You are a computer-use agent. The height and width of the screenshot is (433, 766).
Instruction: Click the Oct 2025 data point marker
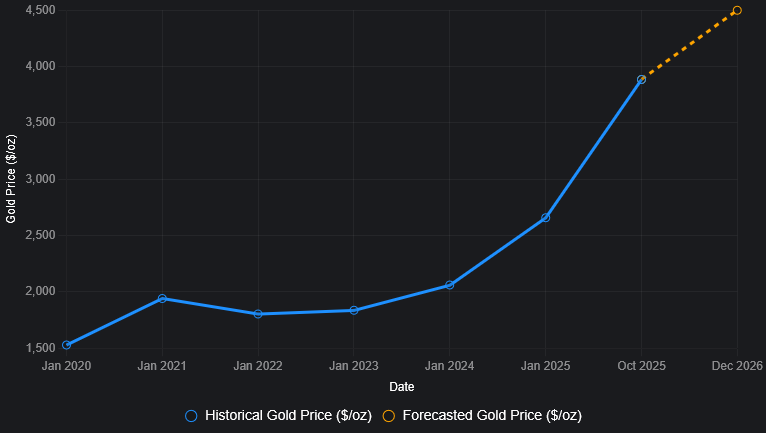pos(641,79)
